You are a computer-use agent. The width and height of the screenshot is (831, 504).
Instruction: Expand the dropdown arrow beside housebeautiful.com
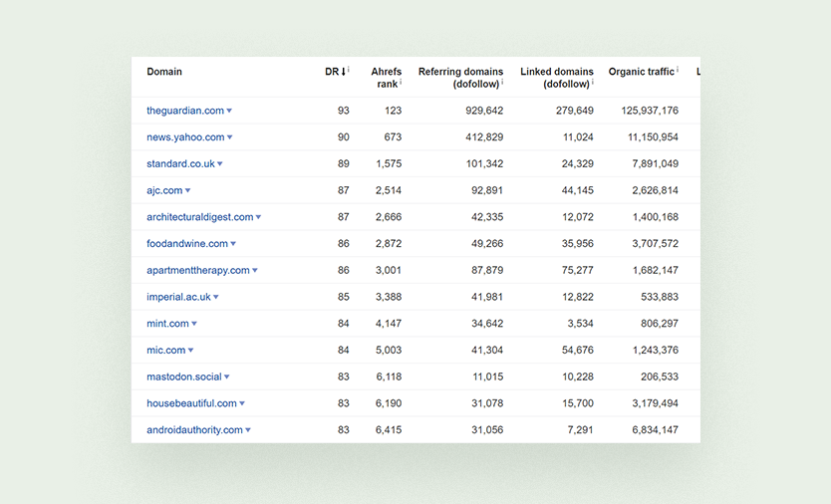242,403
